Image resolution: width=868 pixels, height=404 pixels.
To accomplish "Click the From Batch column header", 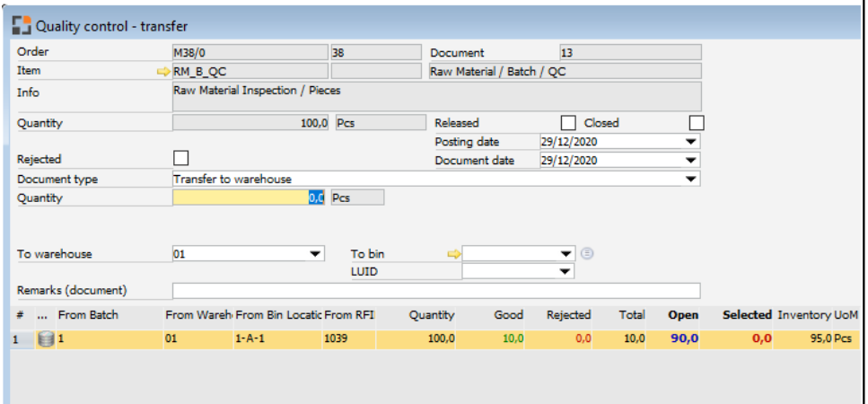I will click(x=88, y=315).
